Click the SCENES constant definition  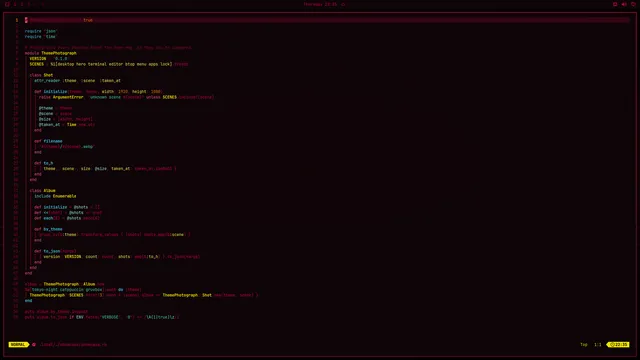tap(109, 64)
